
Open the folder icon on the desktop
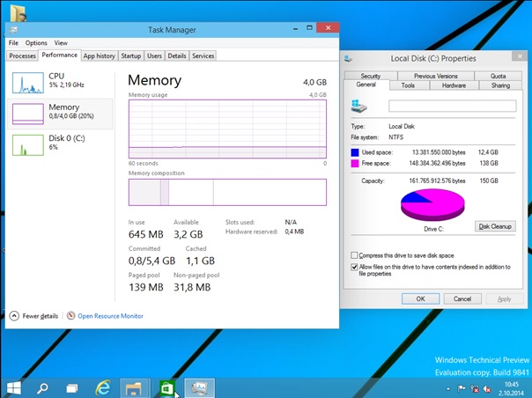pos(17,12)
